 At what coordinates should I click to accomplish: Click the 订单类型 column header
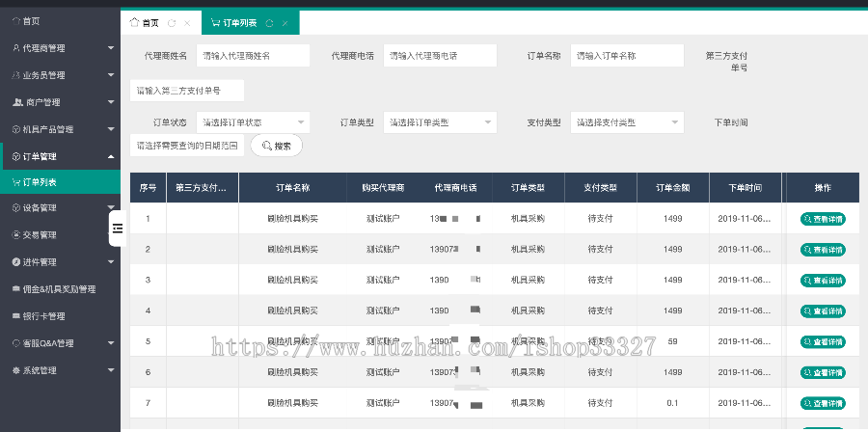(529, 188)
